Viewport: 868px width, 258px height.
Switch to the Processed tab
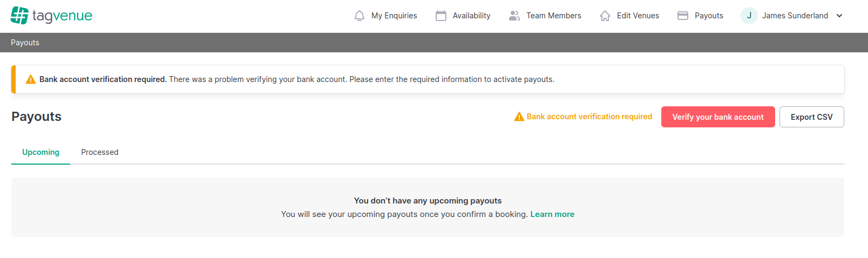click(100, 152)
